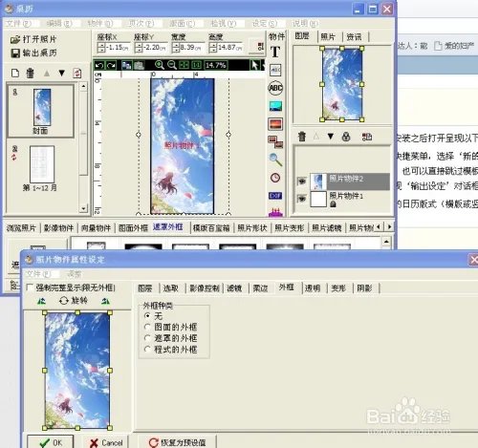Open the 设定 menu in main window
478x448 pixels.
coord(265,23)
